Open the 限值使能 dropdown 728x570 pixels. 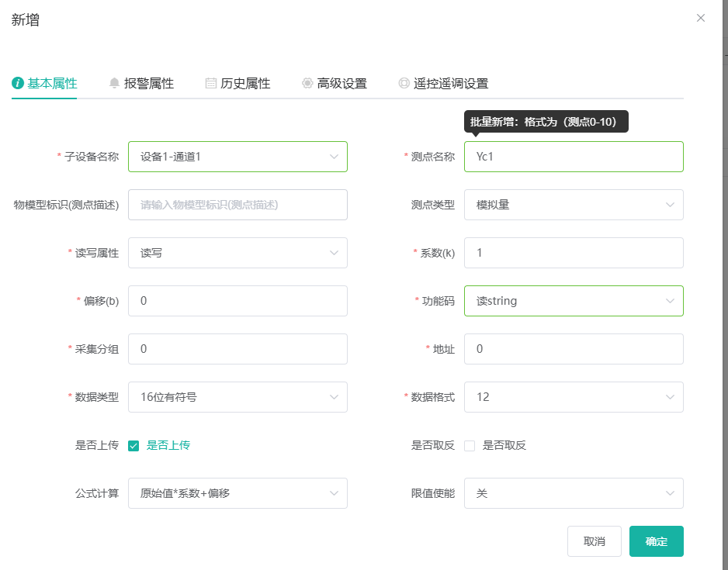[574, 493]
